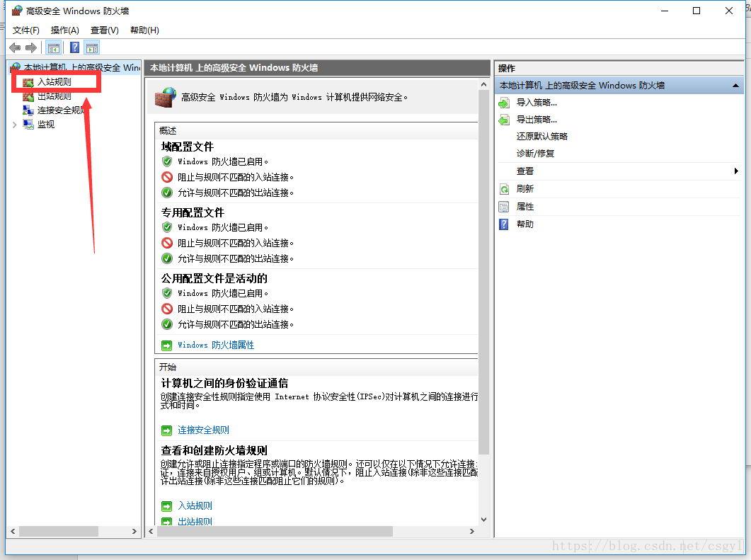Open the 入站规则 link in center pane
This screenshot has height=560, width=751.
[x=195, y=506]
